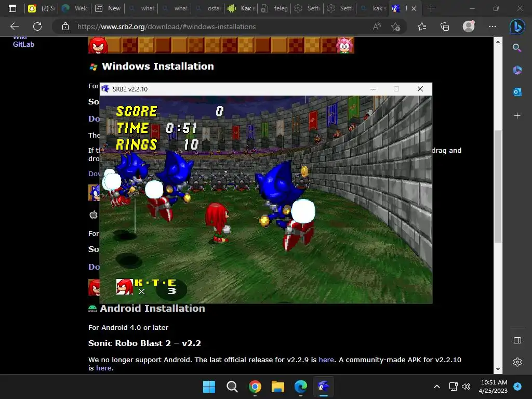Open the browser profile avatar
532x399 pixels.
[x=469, y=26]
